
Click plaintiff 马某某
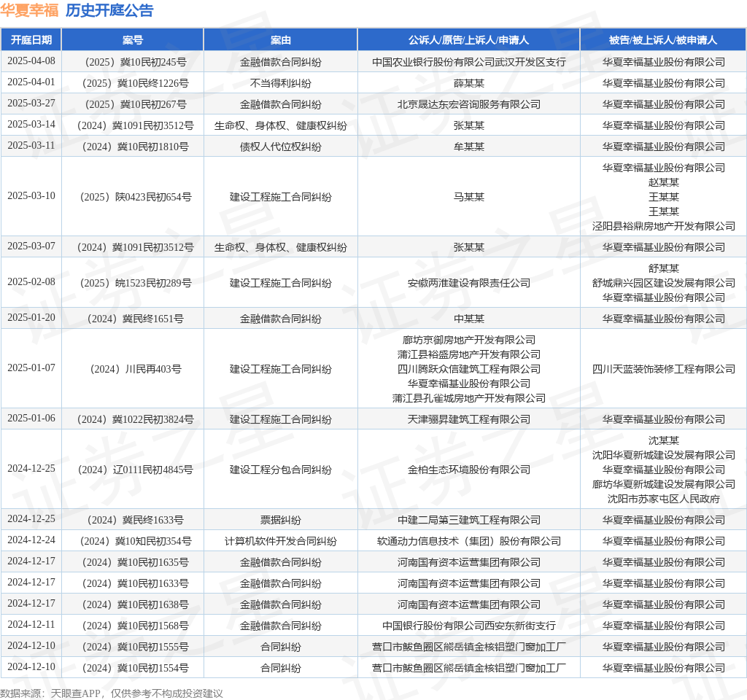pyautogui.click(x=469, y=197)
